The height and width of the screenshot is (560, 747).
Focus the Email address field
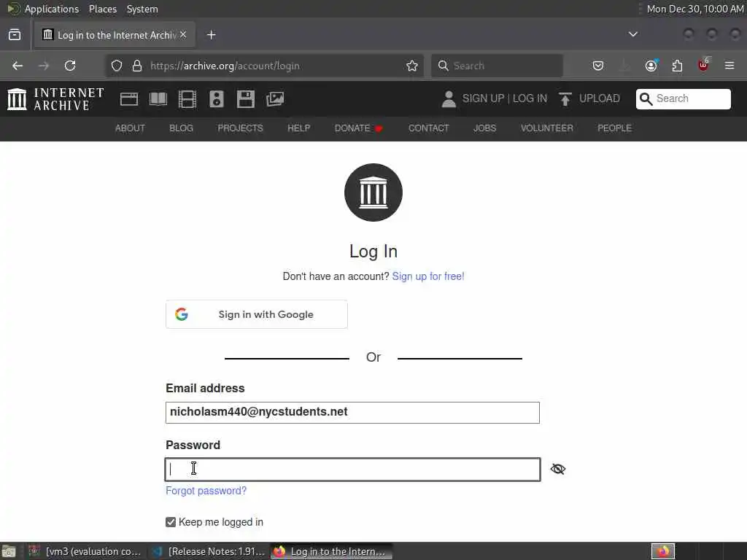(x=352, y=413)
